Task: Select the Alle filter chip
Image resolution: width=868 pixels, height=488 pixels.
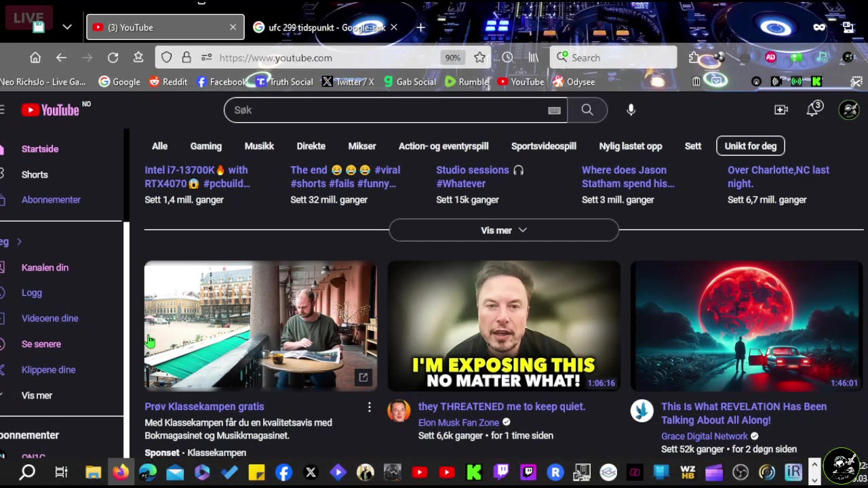Action: (159, 146)
